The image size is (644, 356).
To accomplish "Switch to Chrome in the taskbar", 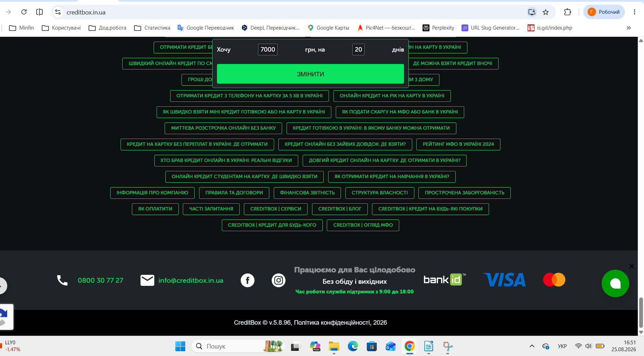I will [409, 346].
